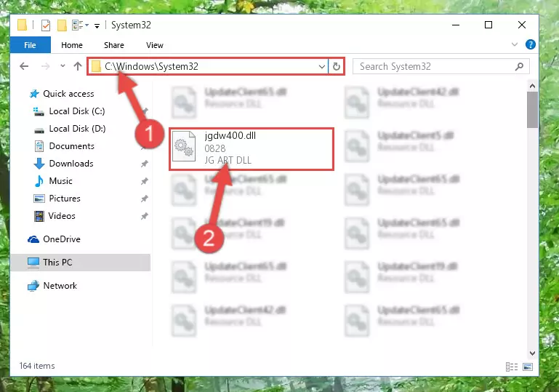Refresh the System32 folder
The width and height of the screenshot is (559, 392).
tap(336, 67)
